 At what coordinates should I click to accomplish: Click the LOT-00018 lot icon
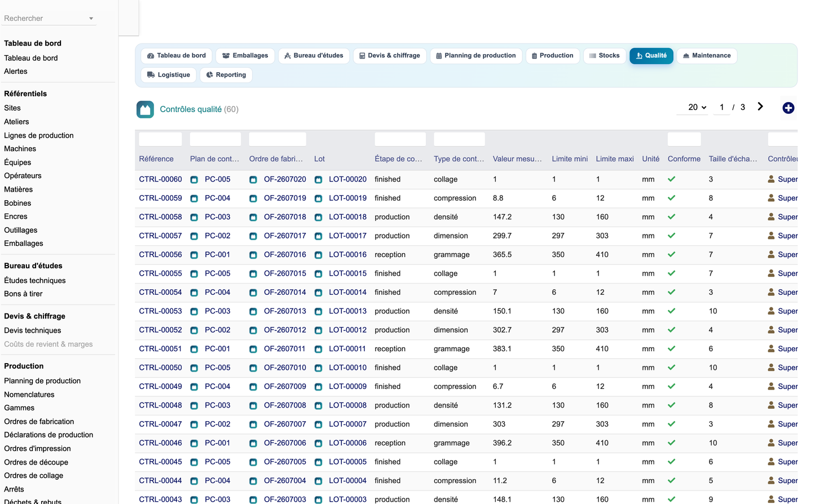318,217
